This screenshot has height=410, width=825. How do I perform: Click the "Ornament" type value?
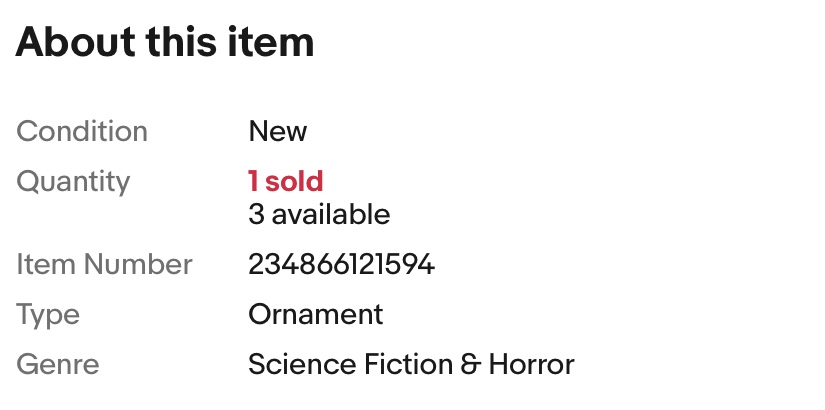point(315,314)
